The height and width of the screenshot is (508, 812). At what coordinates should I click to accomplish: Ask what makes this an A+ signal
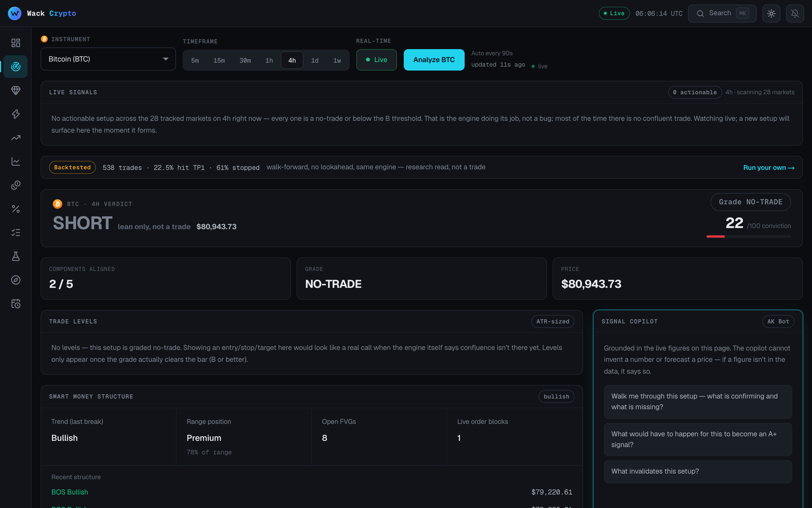pos(698,439)
